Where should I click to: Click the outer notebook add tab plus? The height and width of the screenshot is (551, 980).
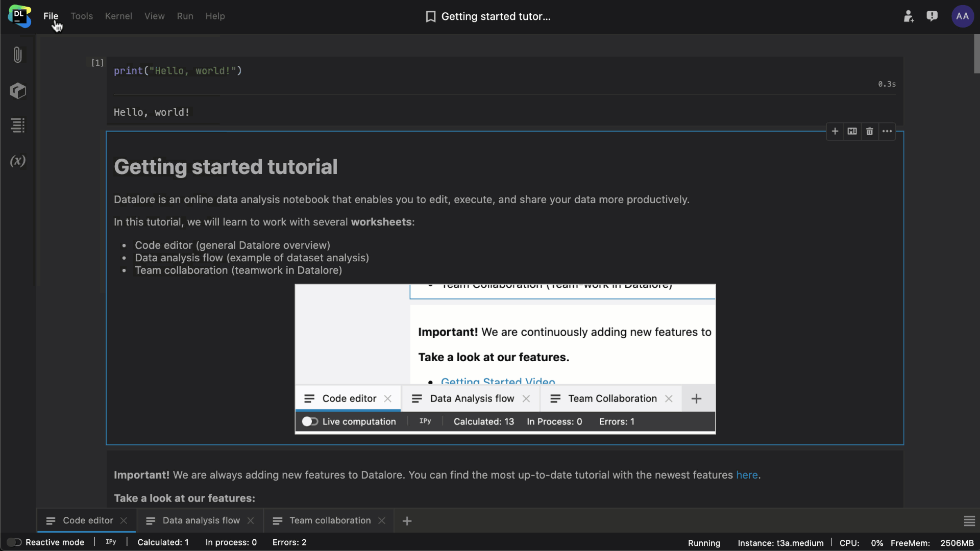pyautogui.click(x=407, y=521)
